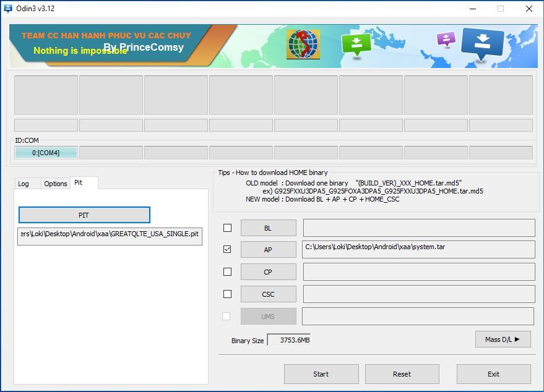This screenshot has height=392, width=544.
Task: Click the large blue download bubble icon
Action: pos(483,44)
